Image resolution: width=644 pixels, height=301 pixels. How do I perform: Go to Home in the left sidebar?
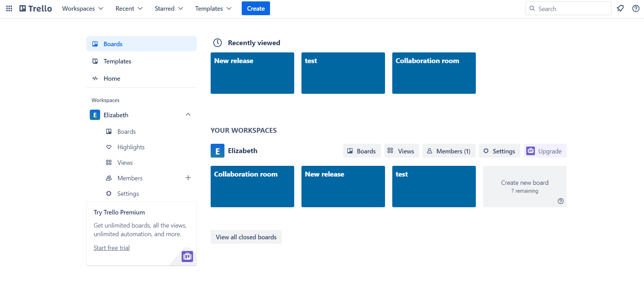(112, 79)
